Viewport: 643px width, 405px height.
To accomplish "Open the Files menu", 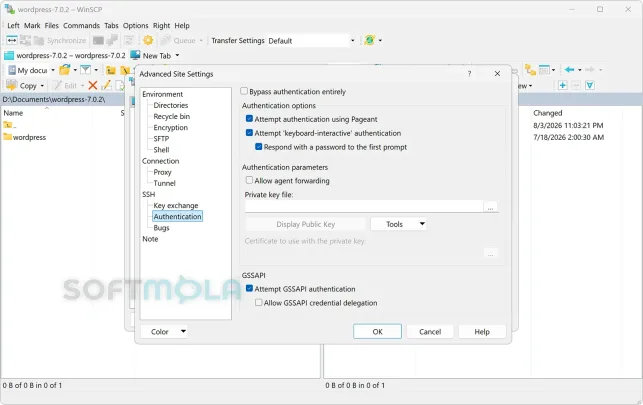I will (52, 25).
